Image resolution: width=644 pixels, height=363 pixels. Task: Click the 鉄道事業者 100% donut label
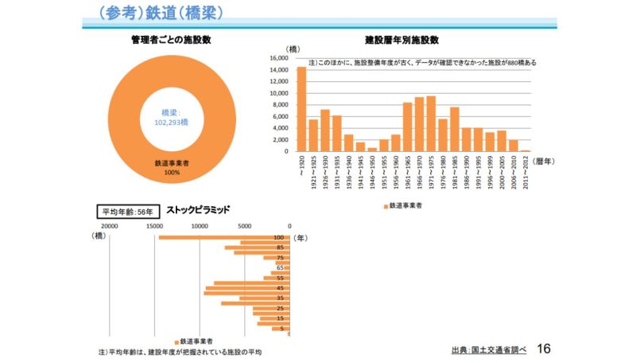pyautogui.click(x=172, y=167)
